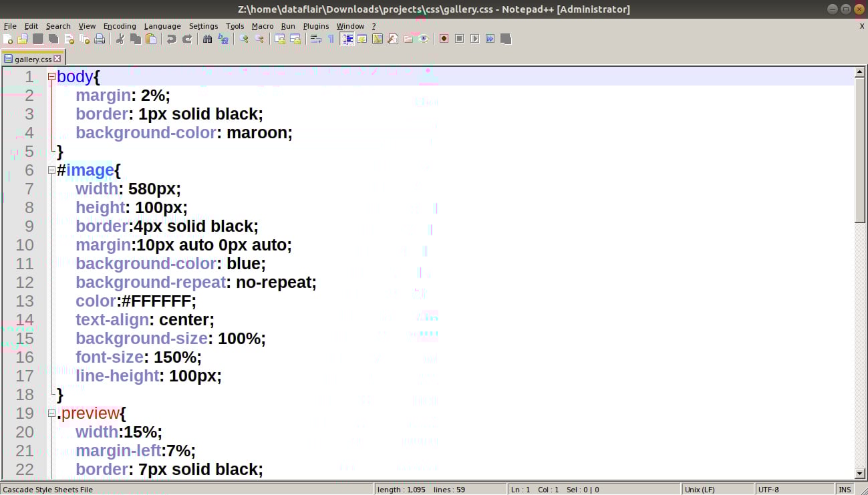Open the Encoding menu

(120, 26)
